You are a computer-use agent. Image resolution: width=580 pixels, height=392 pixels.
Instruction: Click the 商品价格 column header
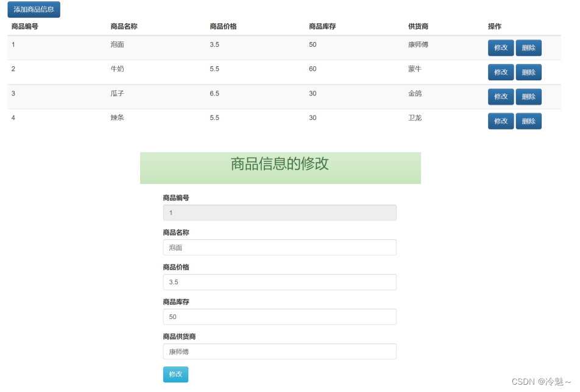[223, 26]
